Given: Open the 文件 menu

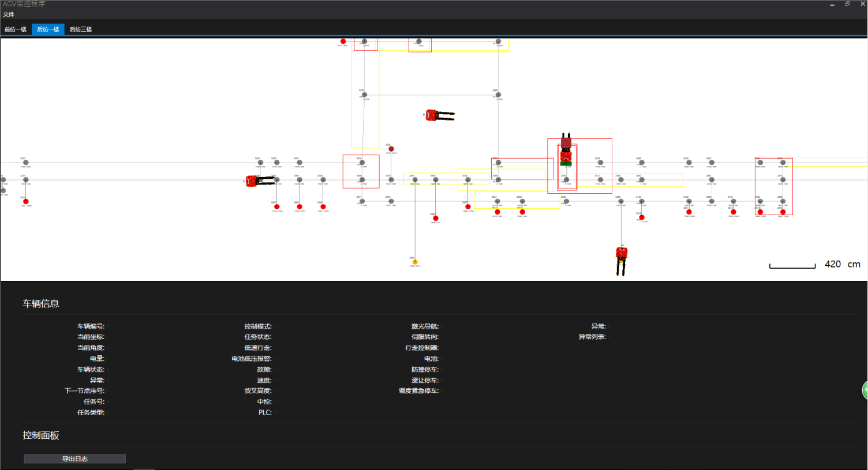Looking at the screenshot, I should coord(9,14).
